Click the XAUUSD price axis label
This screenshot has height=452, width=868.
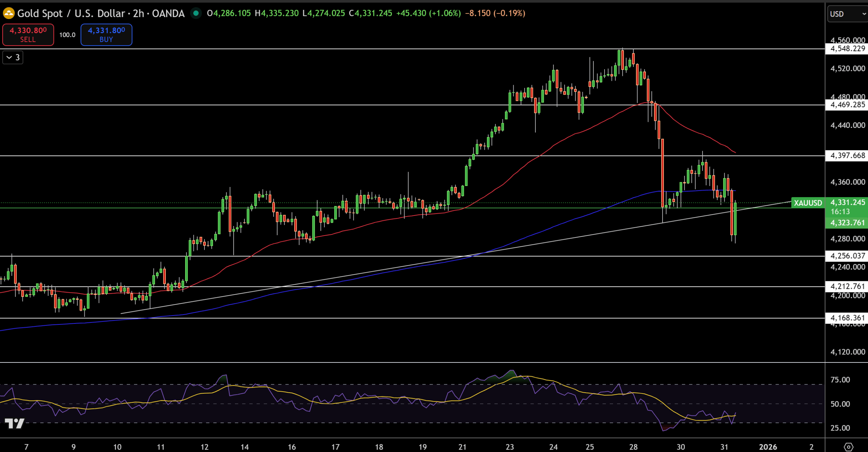point(808,203)
